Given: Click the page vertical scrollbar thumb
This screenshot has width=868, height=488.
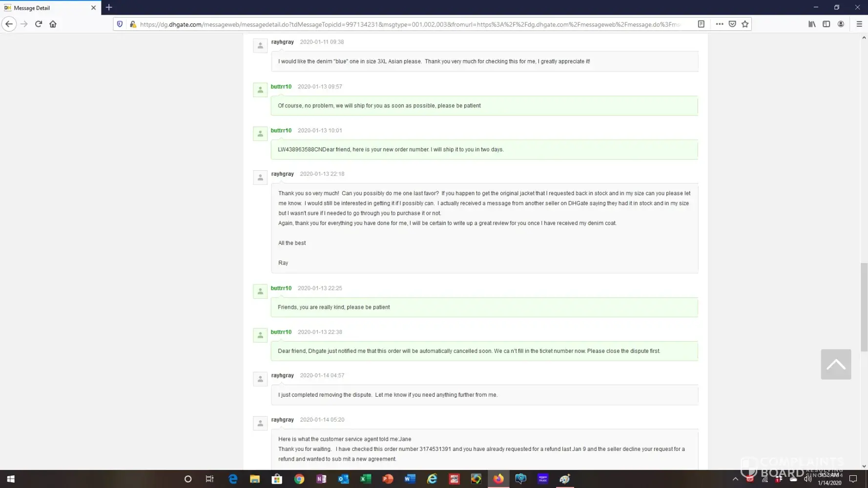Looking at the screenshot, I should (864, 307).
